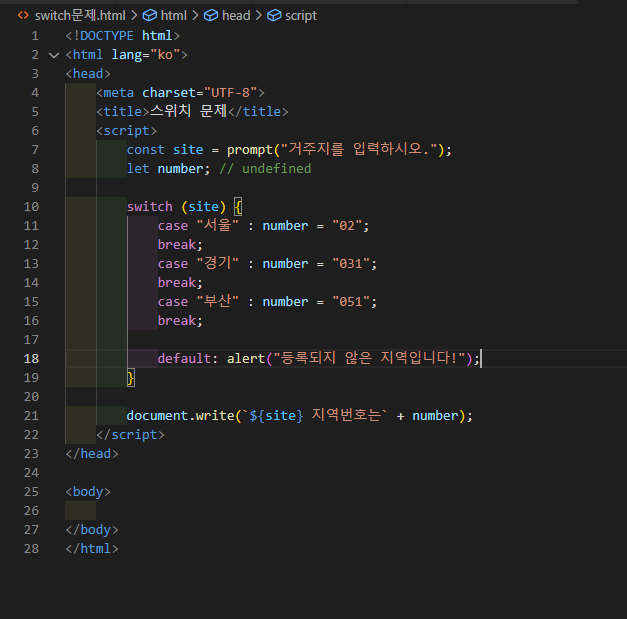Click line number 28 in the gutter
The height and width of the screenshot is (619, 627).
32,549
